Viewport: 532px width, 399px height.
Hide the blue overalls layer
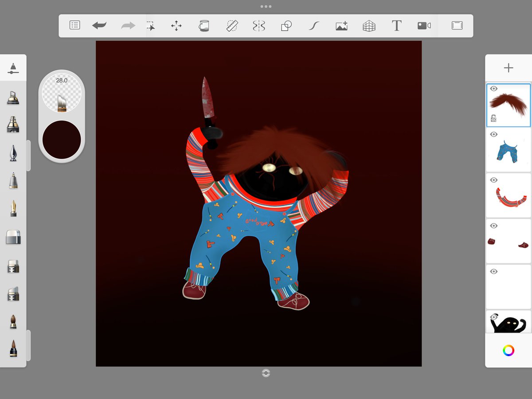tap(494, 134)
